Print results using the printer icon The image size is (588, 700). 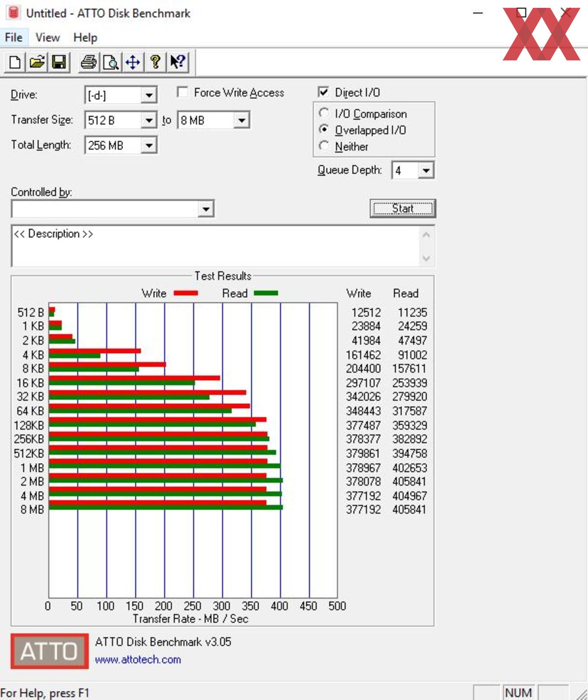[89, 62]
